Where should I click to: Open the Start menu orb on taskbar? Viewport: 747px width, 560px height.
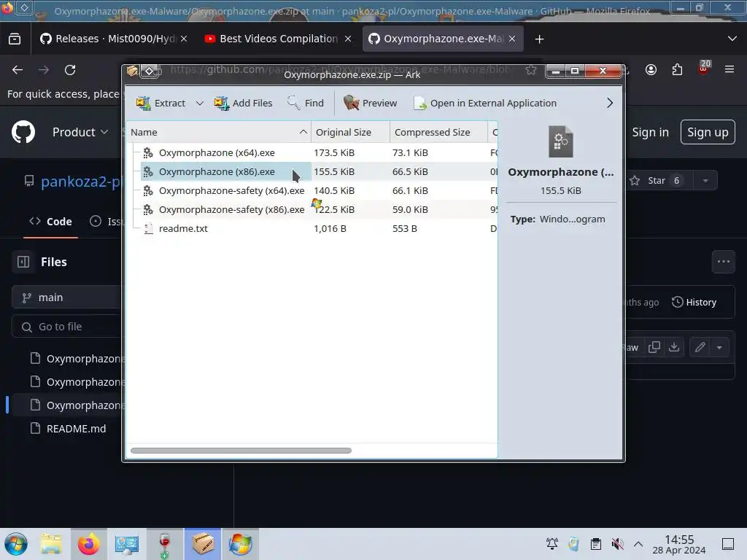click(x=16, y=544)
